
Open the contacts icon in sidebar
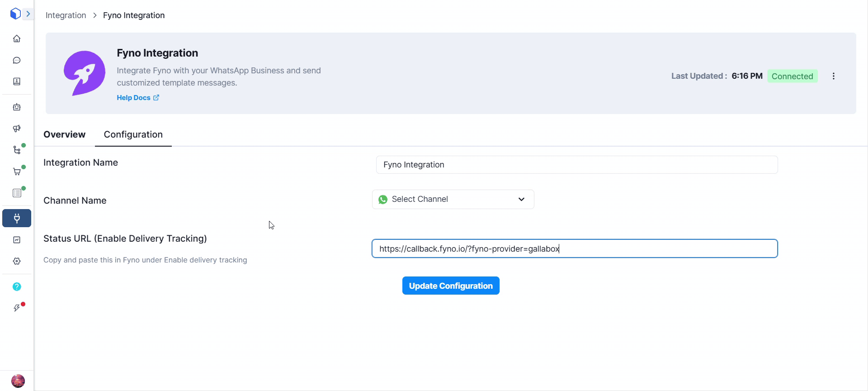coord(17,81)
